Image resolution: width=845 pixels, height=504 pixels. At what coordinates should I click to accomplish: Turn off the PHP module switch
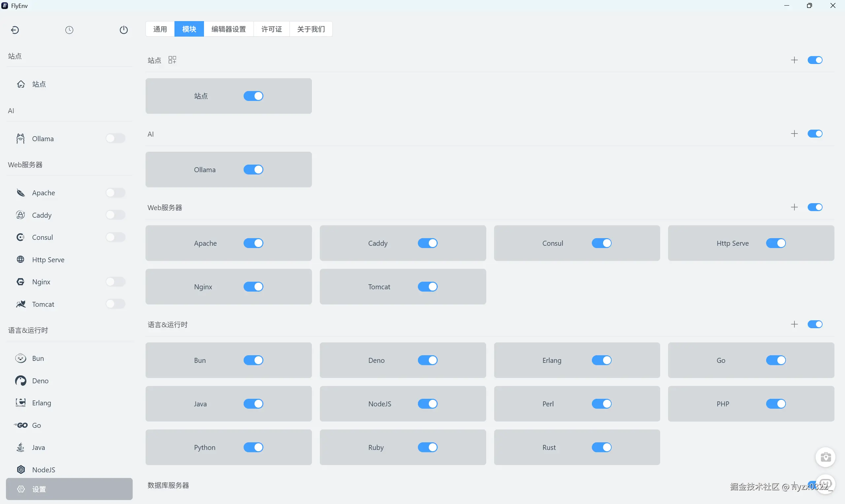coord(776,404)
